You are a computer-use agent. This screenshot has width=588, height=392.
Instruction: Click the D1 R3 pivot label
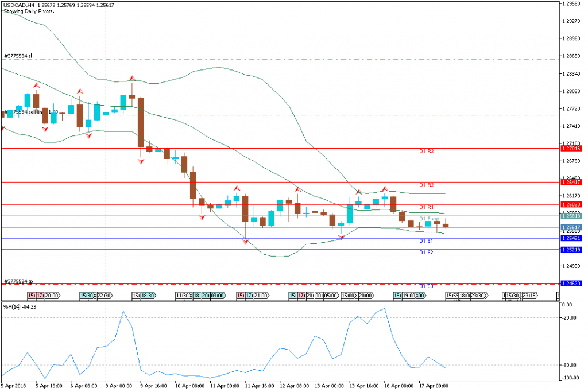(x=427, y=152)
